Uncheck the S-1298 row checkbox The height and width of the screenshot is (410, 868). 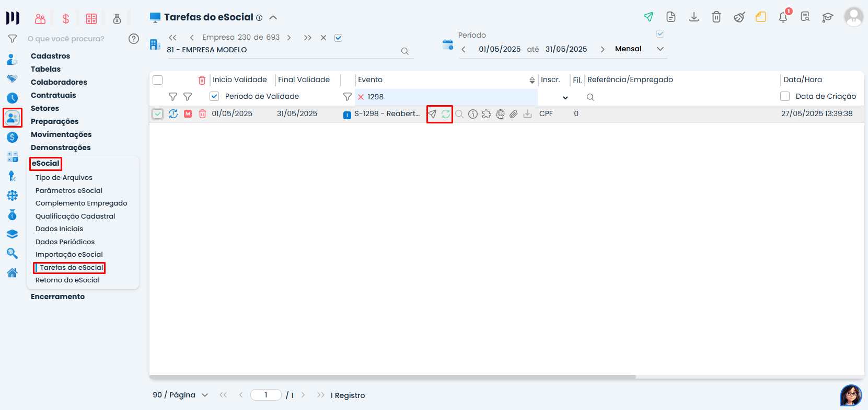(158, 114)
